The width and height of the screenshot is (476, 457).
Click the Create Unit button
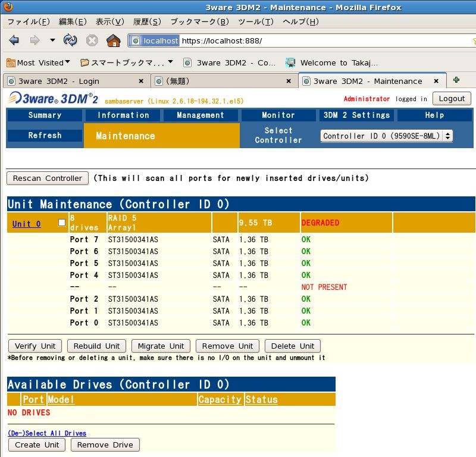(37, 445)
